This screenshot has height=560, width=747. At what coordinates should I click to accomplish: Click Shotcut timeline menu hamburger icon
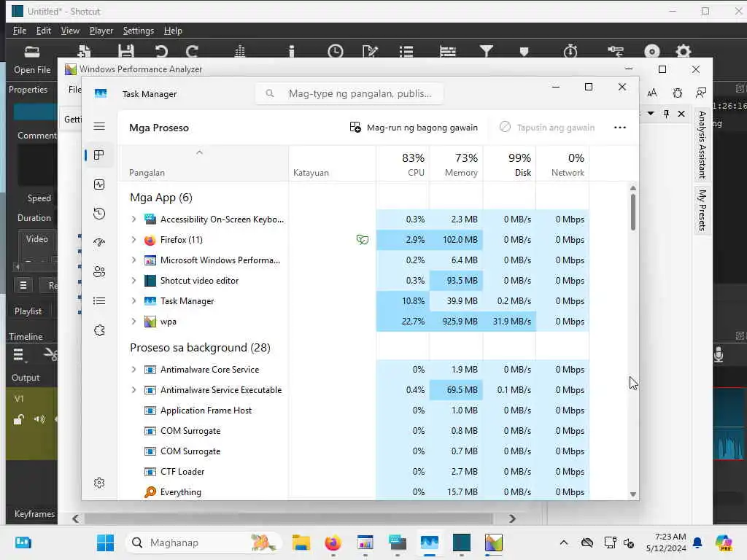pyautogui.click(x=18, y=355)
